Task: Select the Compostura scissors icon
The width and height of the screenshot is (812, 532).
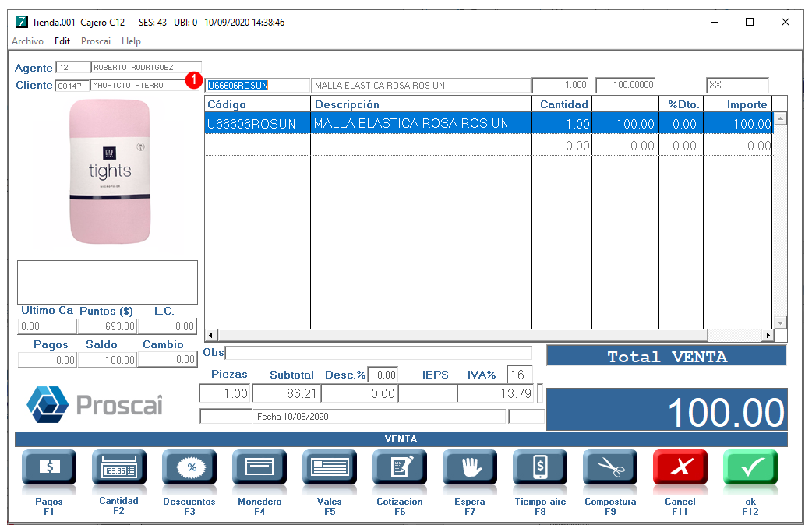Action: tap(610, 468)
